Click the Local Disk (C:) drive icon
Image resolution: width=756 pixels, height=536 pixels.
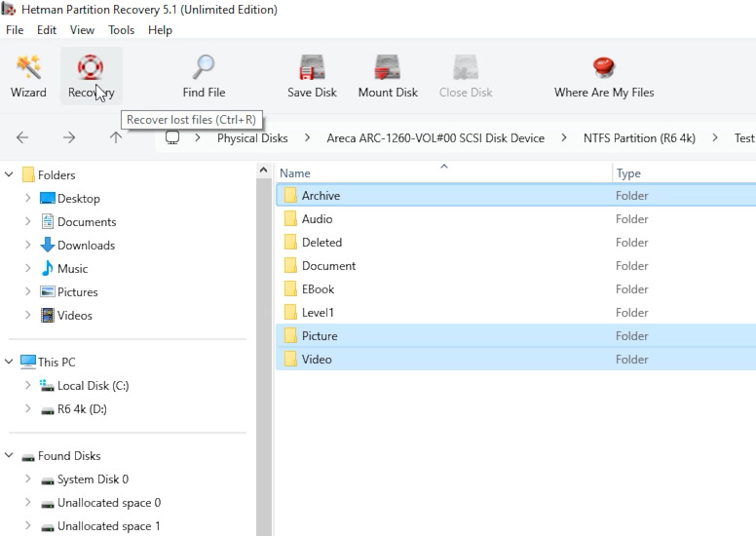(x=47, y=386)
